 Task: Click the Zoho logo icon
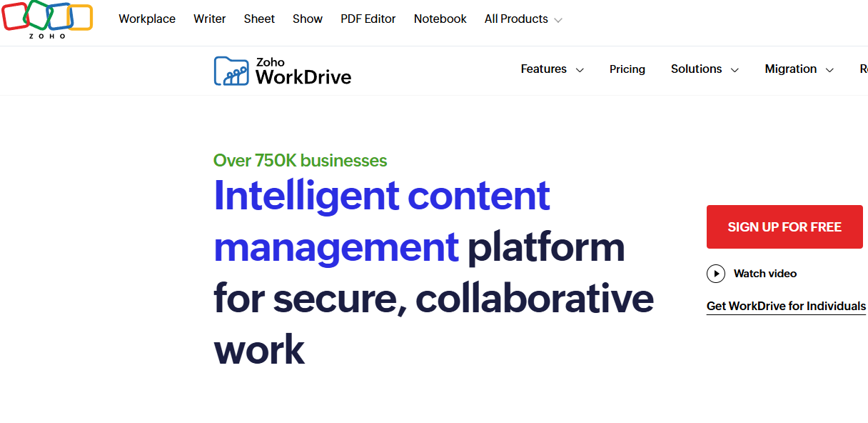[x=47, y=20]
